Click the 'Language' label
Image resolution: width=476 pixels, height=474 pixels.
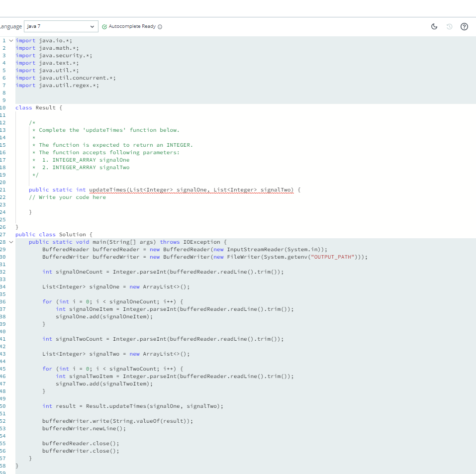click(10, 26)
